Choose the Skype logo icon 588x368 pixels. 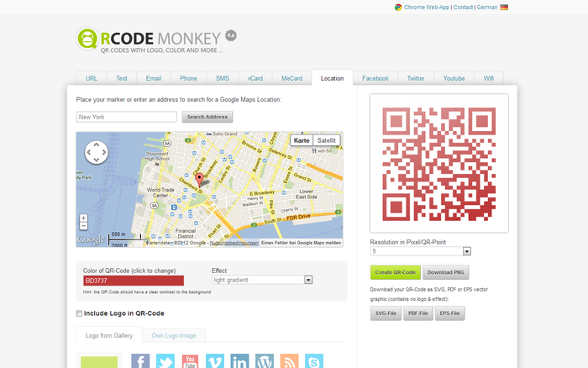coord(314,361)
